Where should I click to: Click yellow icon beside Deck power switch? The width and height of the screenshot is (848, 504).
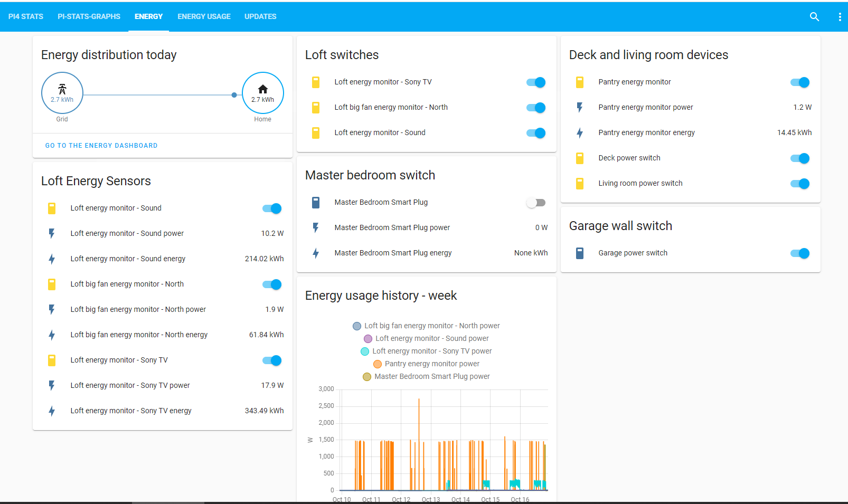579,158
